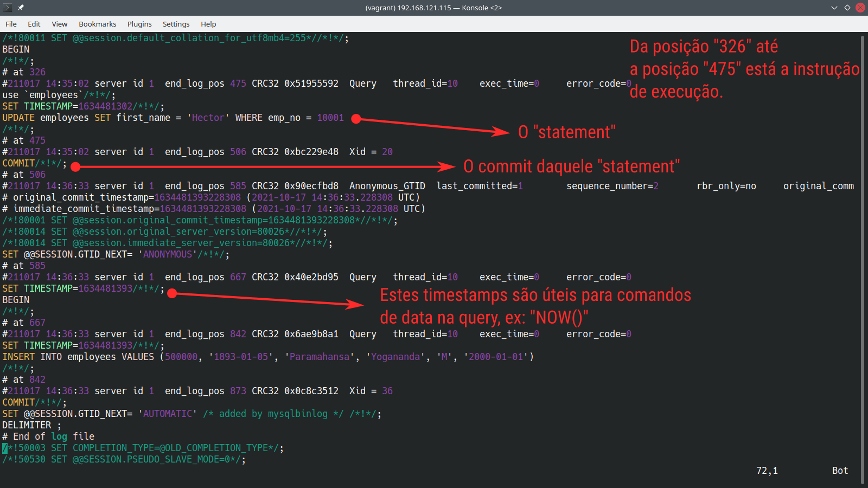Click the cursor position indicator 72,1
Screen dimensions: 868x488
pos(767,471)
